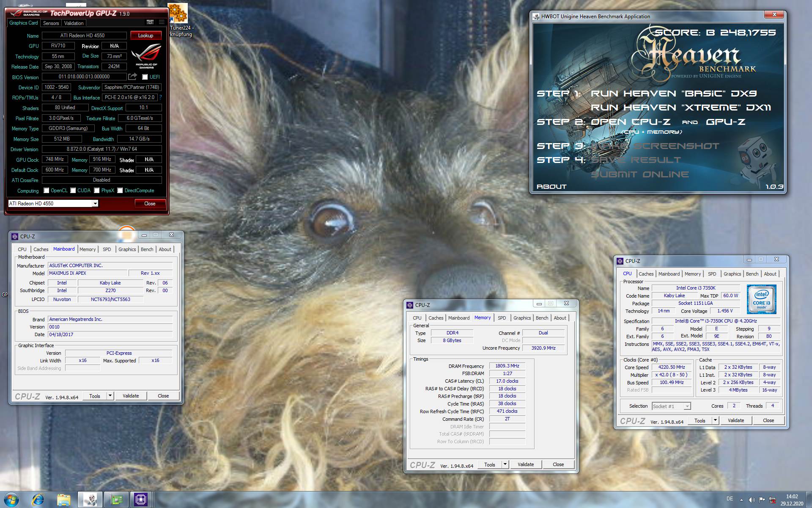Viewport: 812px width, 508px height.
Task: Select the purple CPU-Z taskbar icon
Action: 141,500
